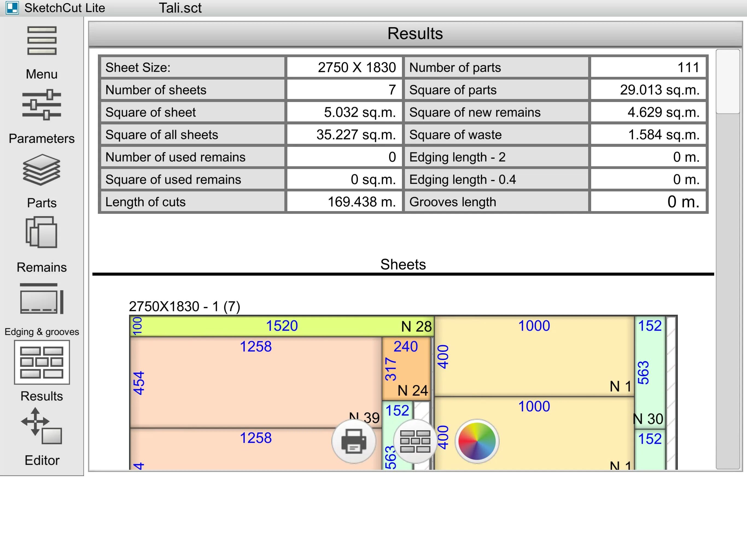Open Edging & grooves icon
This screenshot has width=747, height=560.
(x=42, y=299)
